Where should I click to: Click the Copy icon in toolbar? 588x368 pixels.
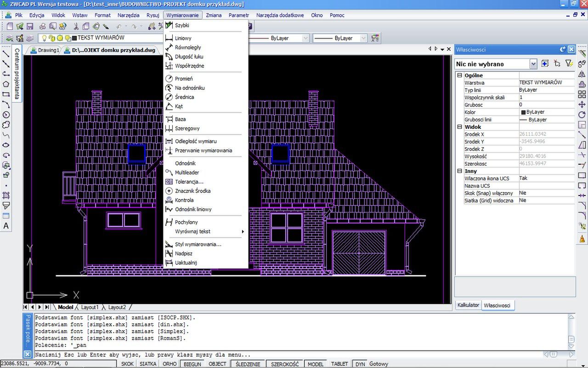tap(85, 27)
